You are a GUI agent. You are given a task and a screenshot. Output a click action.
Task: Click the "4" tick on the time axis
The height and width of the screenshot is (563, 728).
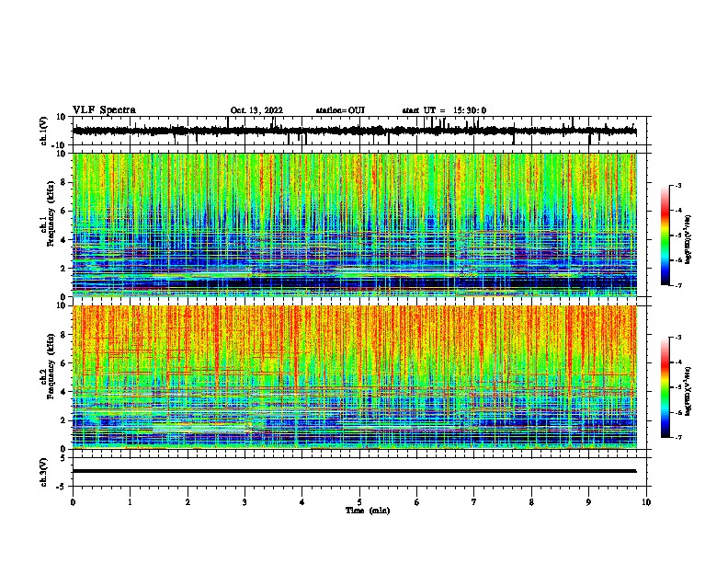click(302, 502)
